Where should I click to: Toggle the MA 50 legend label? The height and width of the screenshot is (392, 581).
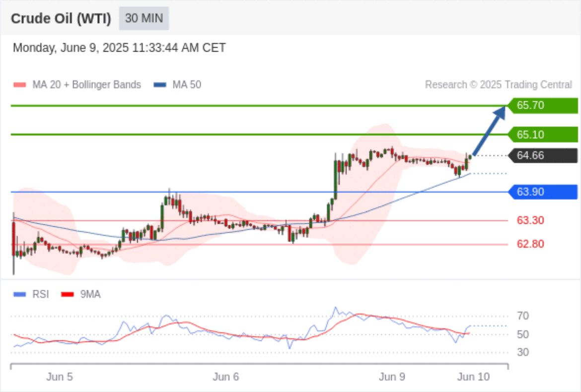pos(186,85)
